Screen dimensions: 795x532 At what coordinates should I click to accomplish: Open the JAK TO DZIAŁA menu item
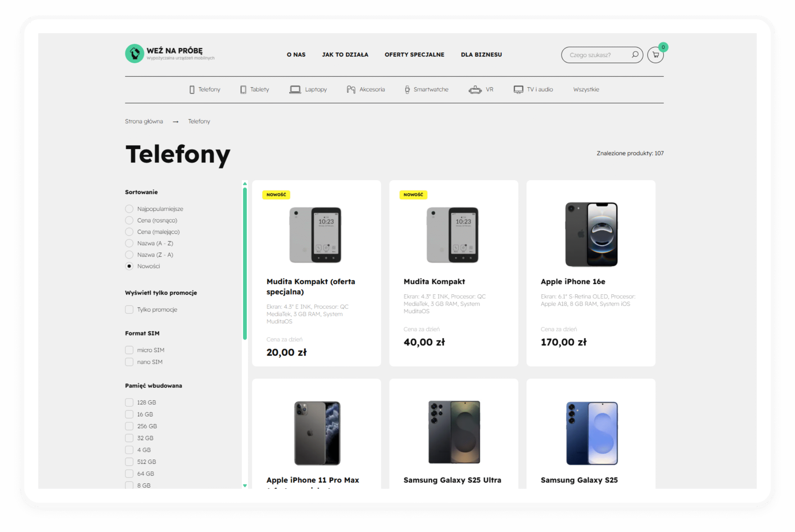click(345, 55)
